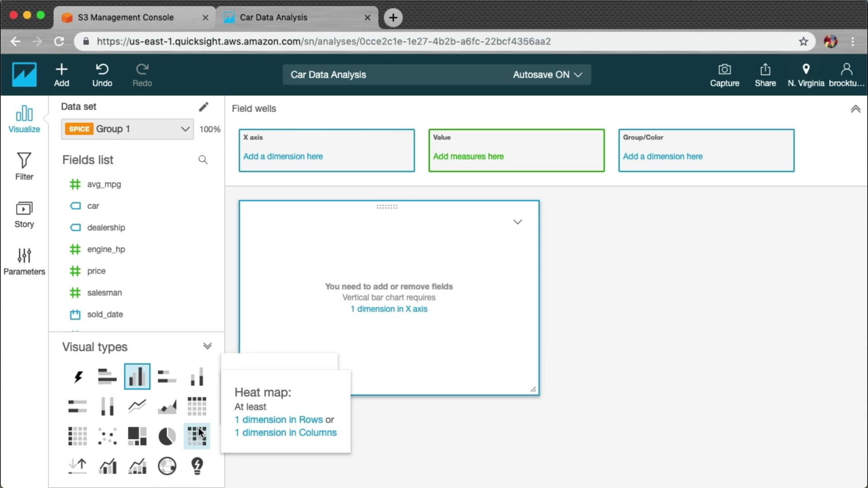The height and width of the screenshot is (488, 868).
Task: Bookmark page with star icon
Action: click(x=803, y=42)
